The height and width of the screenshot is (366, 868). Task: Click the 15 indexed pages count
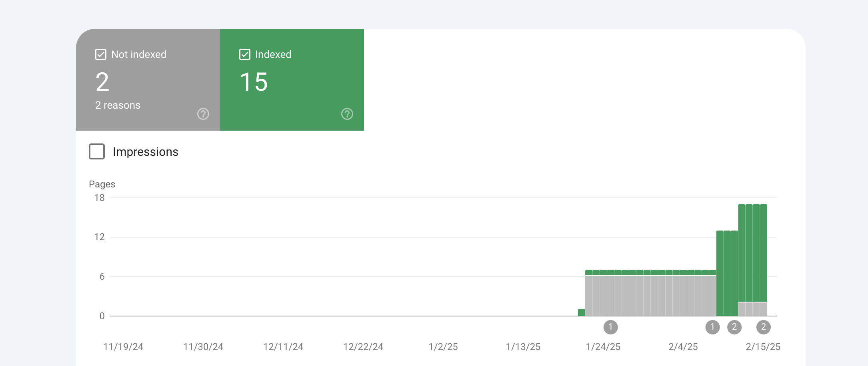(x=254, y=82)
